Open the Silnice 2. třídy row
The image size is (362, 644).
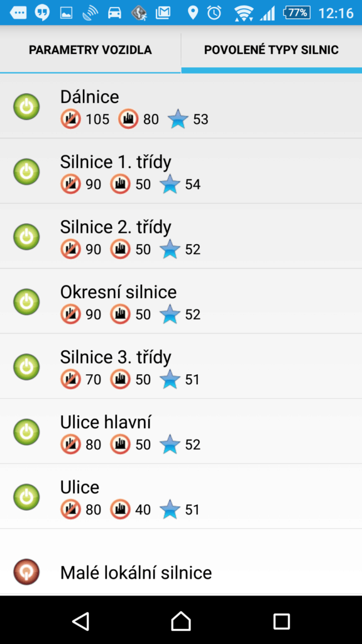point(181,236)
